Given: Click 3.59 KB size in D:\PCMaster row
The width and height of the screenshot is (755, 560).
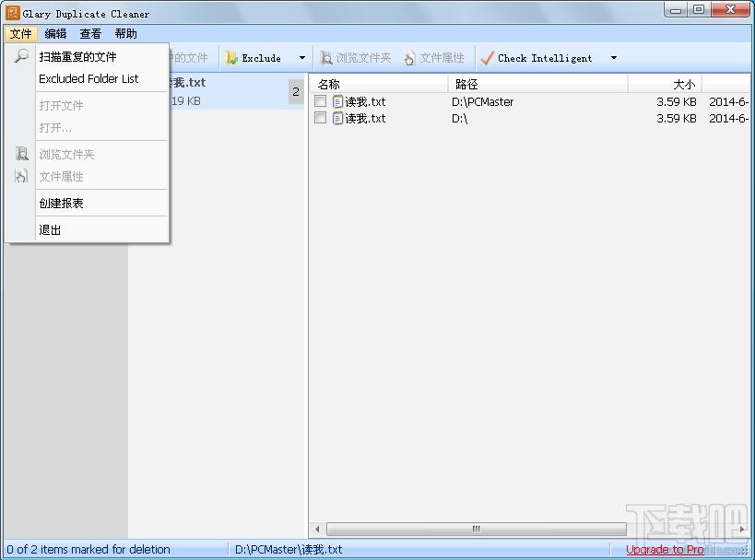Looking at the screenshot, I should (x=676, y=101).
